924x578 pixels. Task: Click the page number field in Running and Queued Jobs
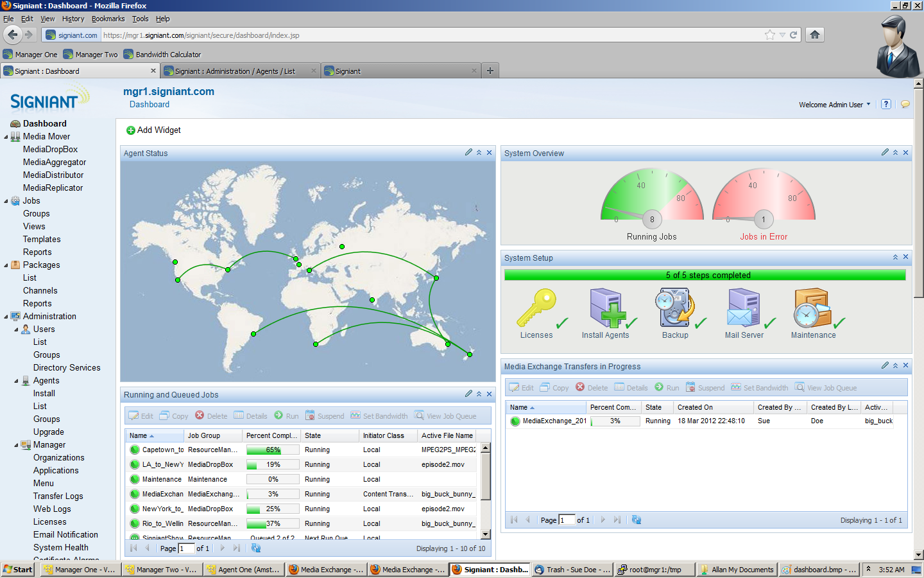tap(186, 548)
